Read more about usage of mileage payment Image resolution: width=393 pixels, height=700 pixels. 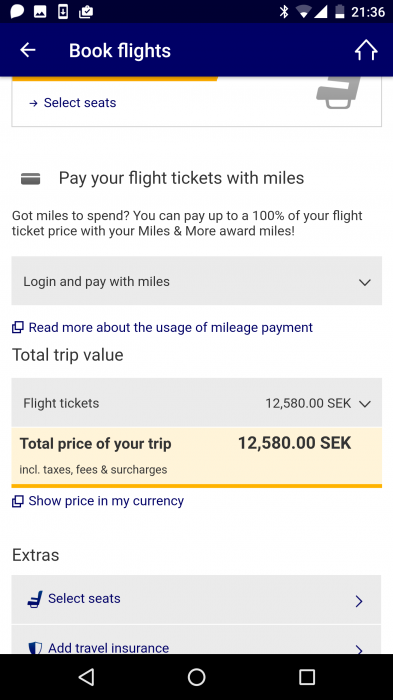[171, 327]
